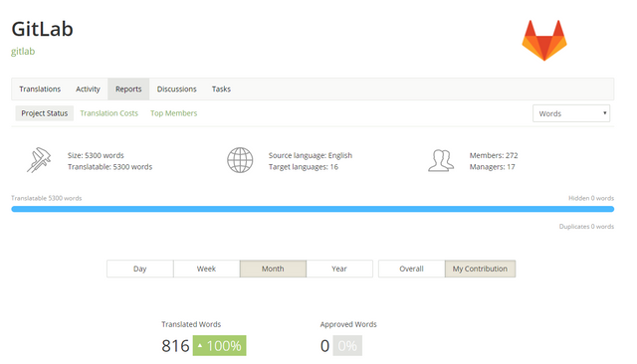Screen dimensions: 637x364
Task: Click 'Managers: 17' text
Action: (492, 167)
